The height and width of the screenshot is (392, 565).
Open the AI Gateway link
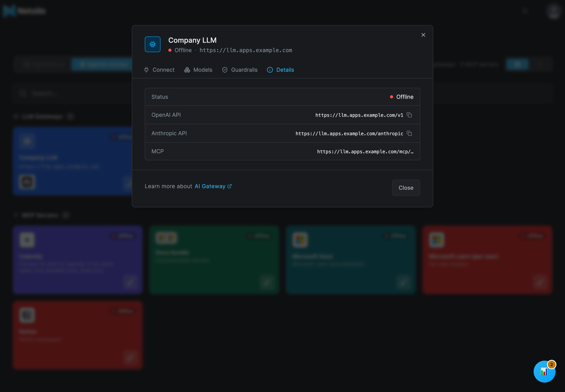(213, 186)
